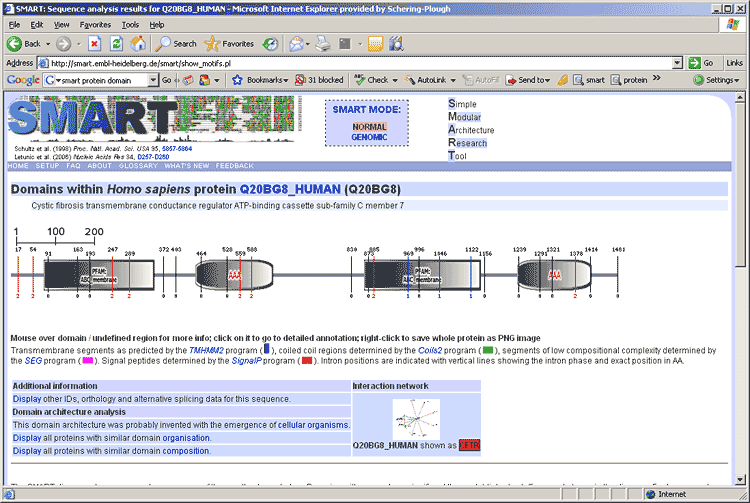Expand the Back button history arrow

click(x=48, y=44)
